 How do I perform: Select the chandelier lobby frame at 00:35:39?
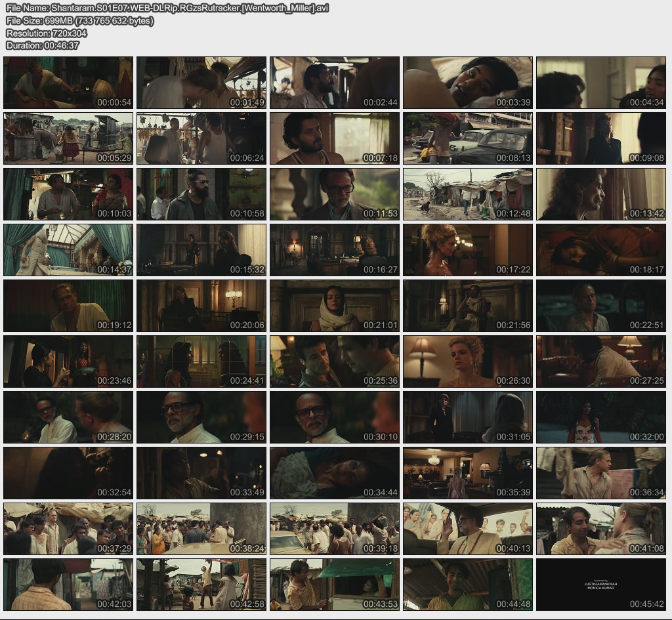click(468, 473)
